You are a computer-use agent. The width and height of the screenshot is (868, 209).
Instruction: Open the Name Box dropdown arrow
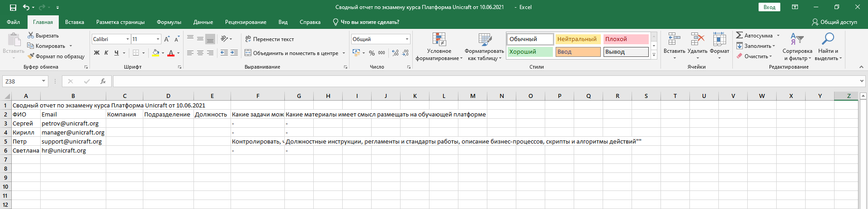click(44, 81)
